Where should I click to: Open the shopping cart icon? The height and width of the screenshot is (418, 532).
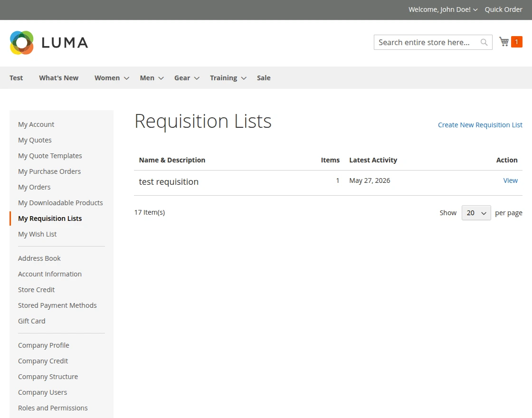pyautogui.click(x=504, y=42)
